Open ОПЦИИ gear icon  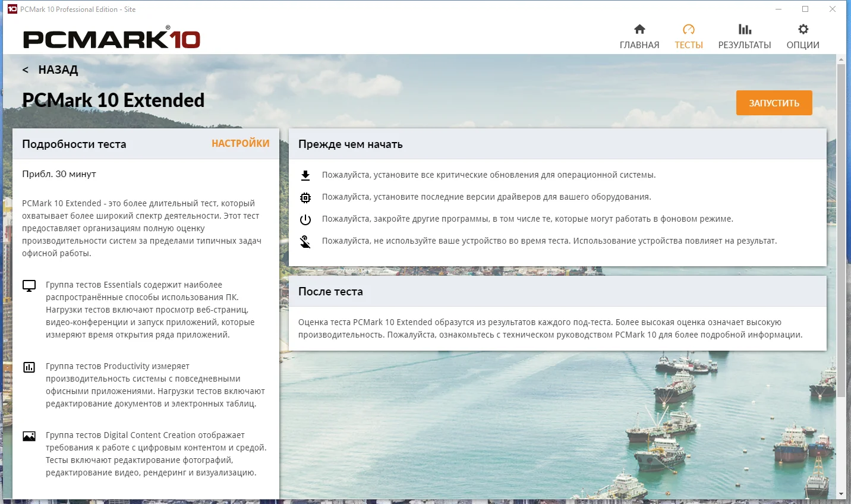pyautogui.click(x=803, y=29)
